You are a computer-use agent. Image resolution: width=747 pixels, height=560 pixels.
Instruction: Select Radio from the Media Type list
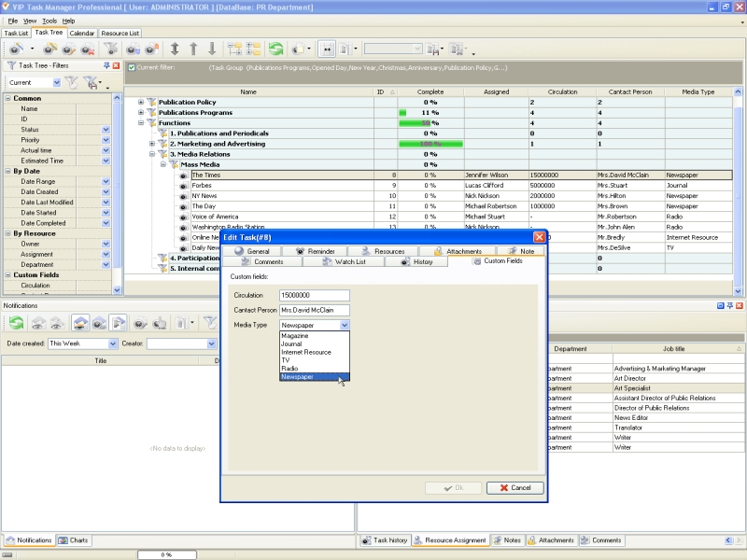point(289,369)
